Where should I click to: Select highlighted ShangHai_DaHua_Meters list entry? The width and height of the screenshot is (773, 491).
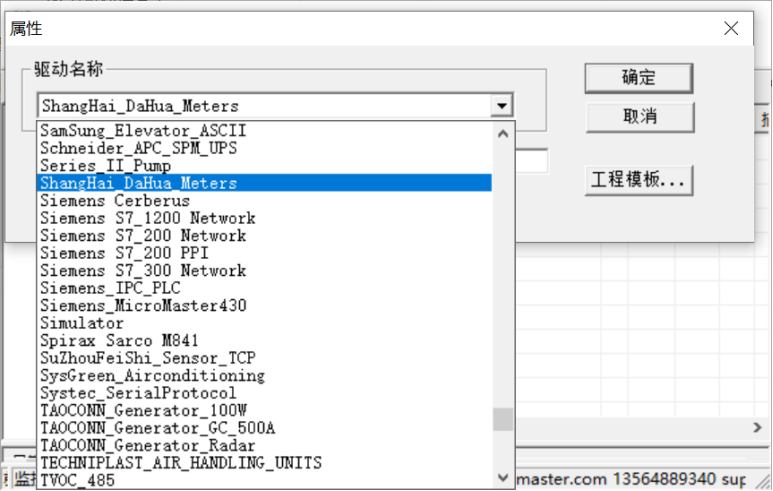click(265, 183)
